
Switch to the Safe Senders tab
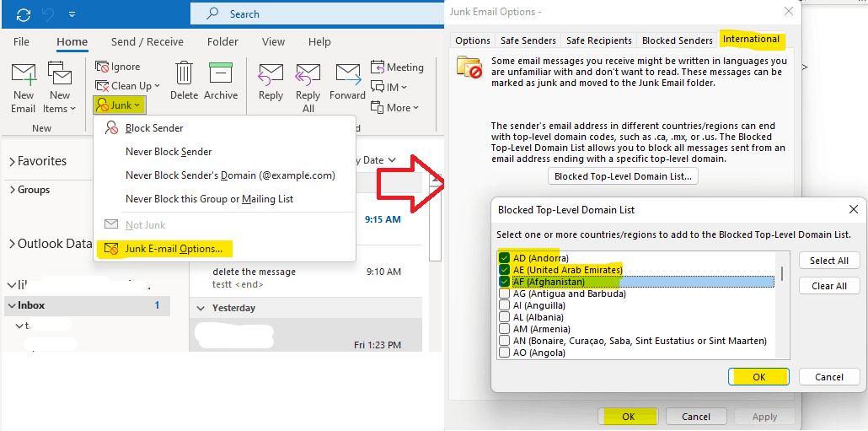click(528, 40)
